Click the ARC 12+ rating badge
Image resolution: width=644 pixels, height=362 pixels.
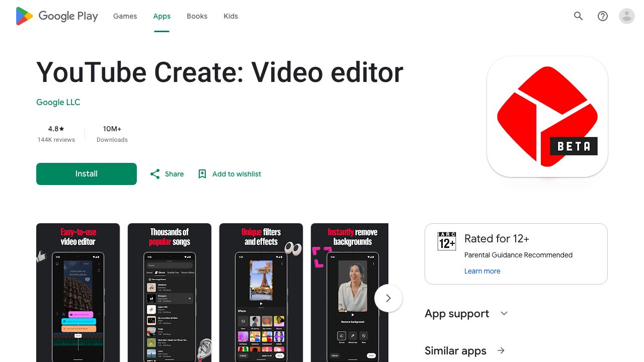pos(447,241)
